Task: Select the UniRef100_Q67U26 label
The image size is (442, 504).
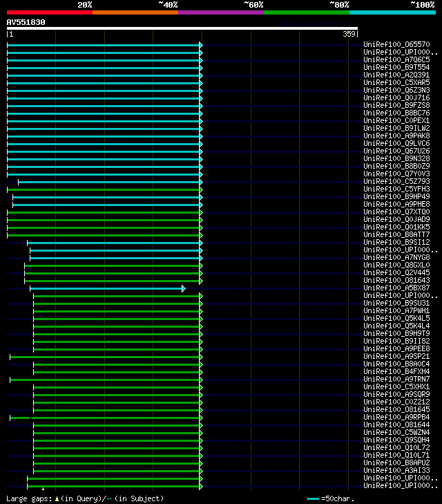Action: tap(396, 151)
